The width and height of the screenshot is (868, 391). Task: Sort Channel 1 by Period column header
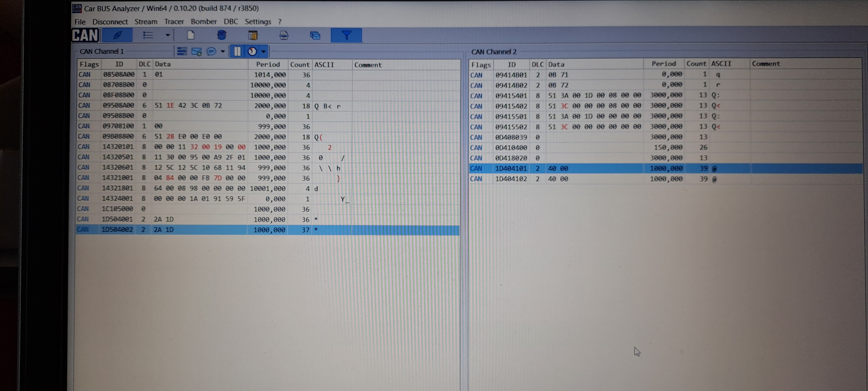(268, 65)
